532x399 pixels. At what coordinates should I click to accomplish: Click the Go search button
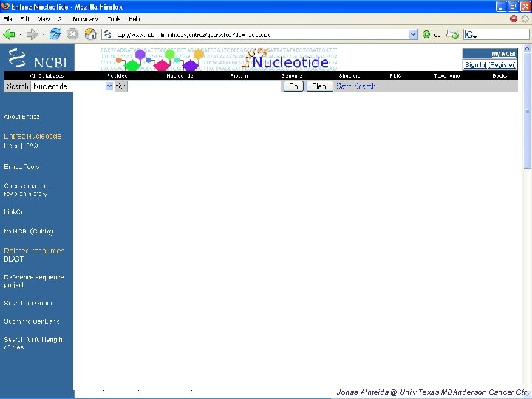pyautogui.click(x=293, y=86)
